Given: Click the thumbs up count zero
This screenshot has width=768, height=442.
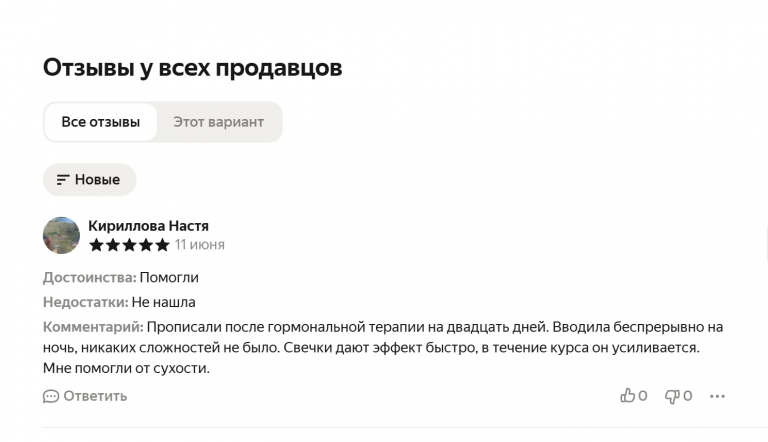Looking at the screenshot, I should (x=643, y=395).
